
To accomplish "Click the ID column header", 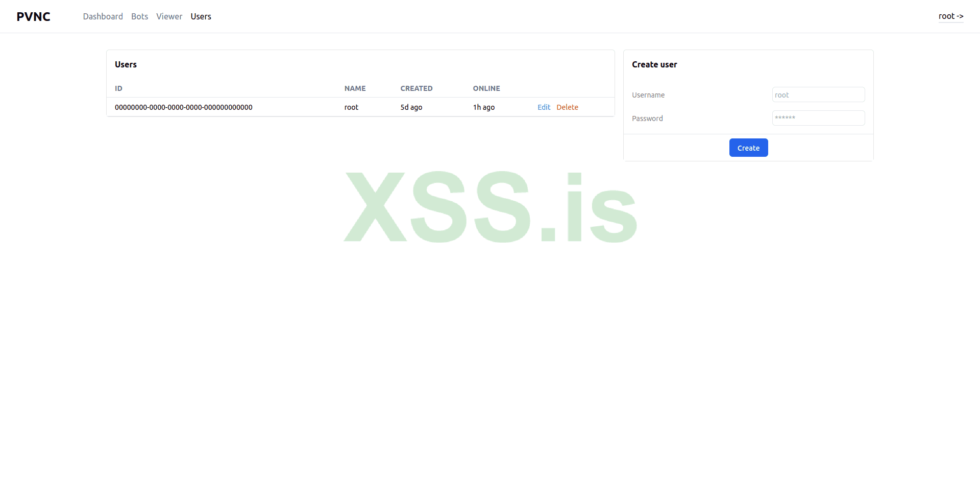I will coord(118,88).
